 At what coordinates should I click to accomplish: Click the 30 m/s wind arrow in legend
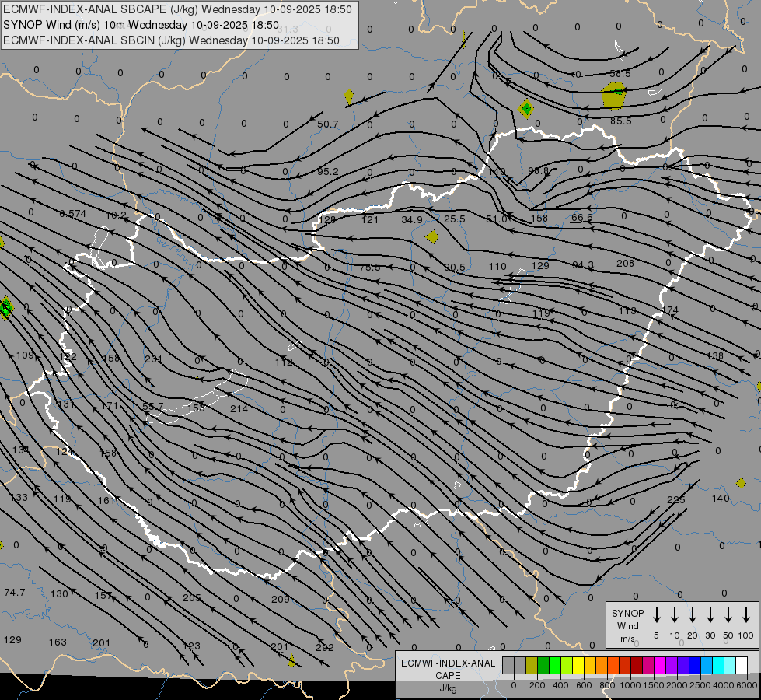[x=710, y=615]
